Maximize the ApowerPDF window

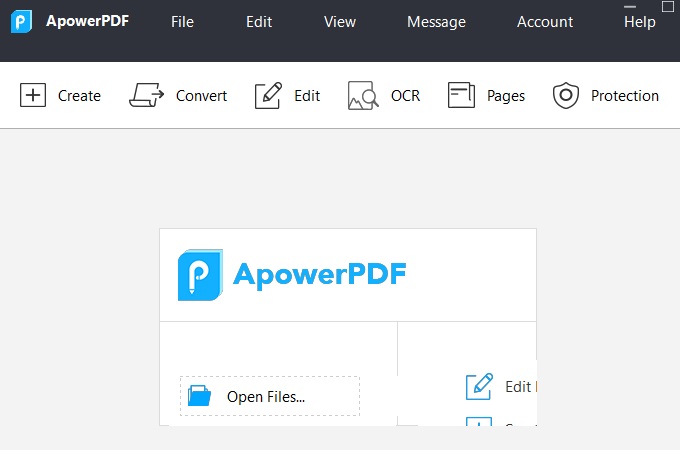(667, 6)
